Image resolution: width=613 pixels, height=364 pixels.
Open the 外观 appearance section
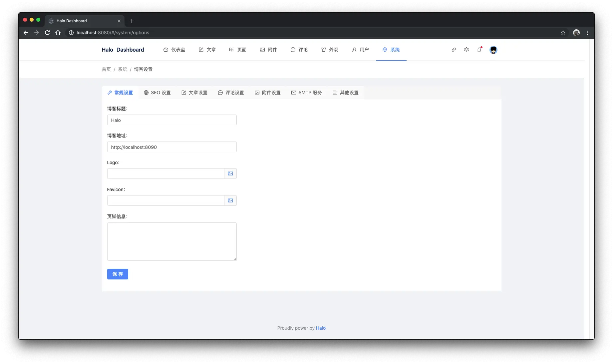pyautogui.click(x=330, y=50)
